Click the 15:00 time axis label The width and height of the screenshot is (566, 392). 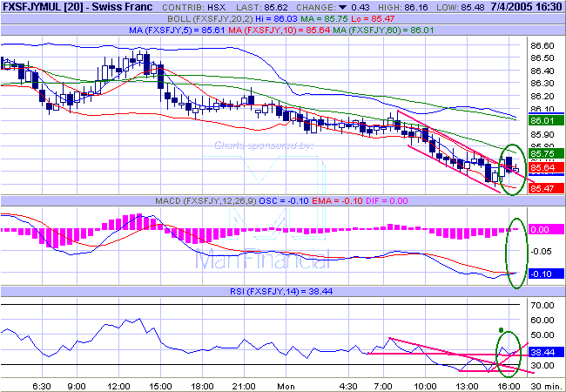click(x=160, y=386)
